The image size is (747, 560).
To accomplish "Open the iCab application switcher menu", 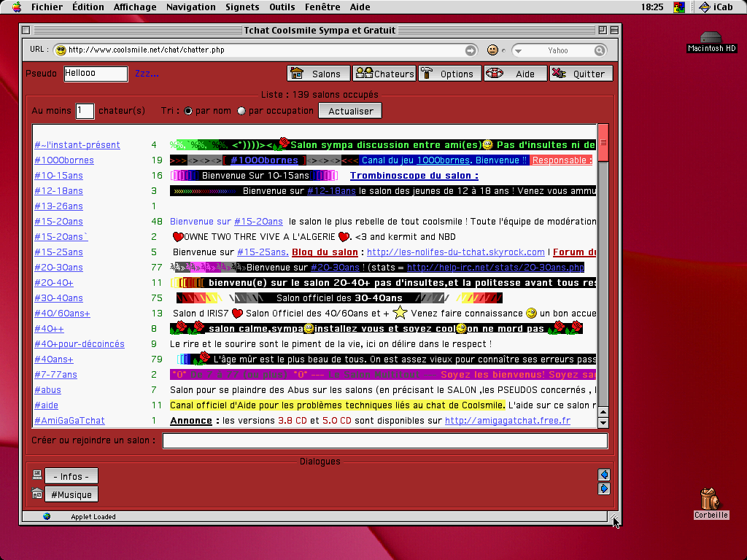I will click(x=716, y=7).
